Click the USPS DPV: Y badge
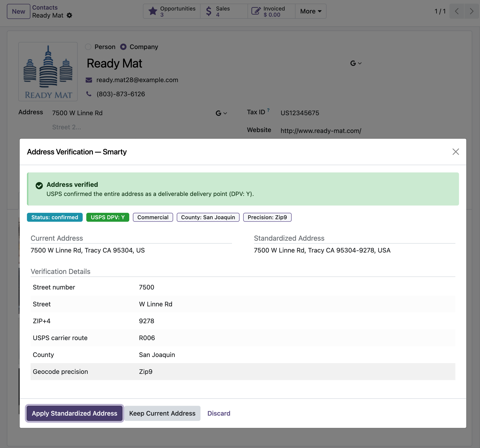 point(108,217)
